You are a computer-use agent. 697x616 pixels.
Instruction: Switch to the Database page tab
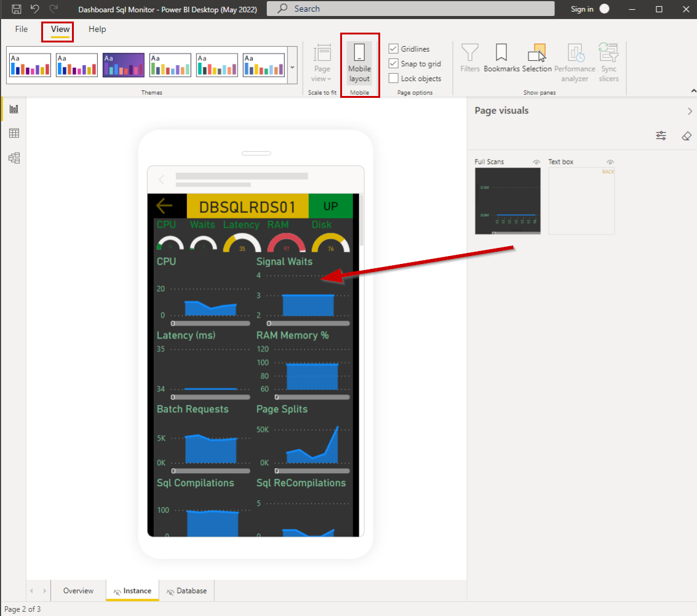coord(186,590)
